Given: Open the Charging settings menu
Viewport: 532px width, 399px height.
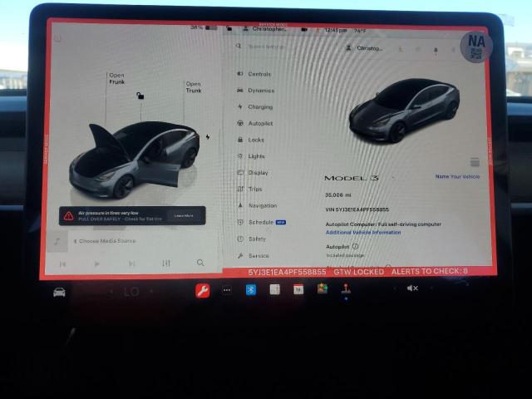Looking at the screenshot, I should point(259,106).
